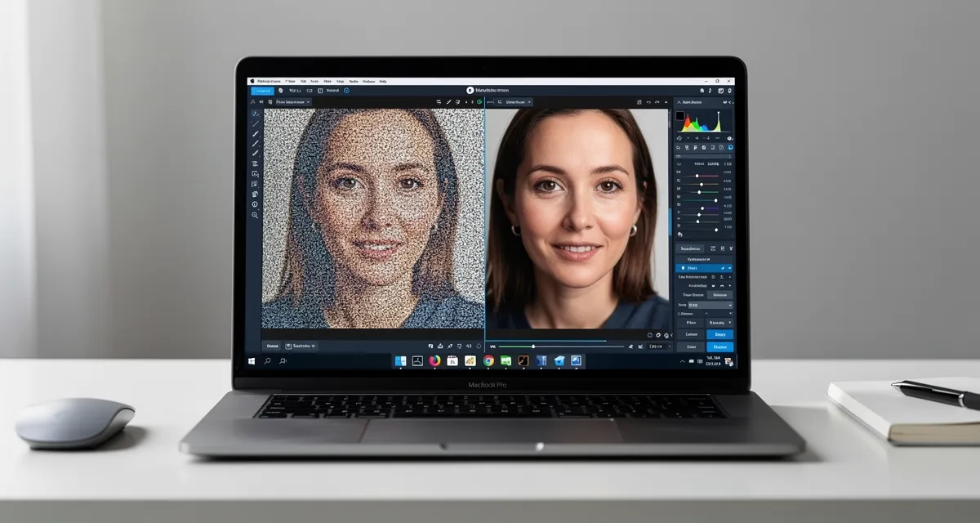Select the blue highlighted row in right panel

703,268
